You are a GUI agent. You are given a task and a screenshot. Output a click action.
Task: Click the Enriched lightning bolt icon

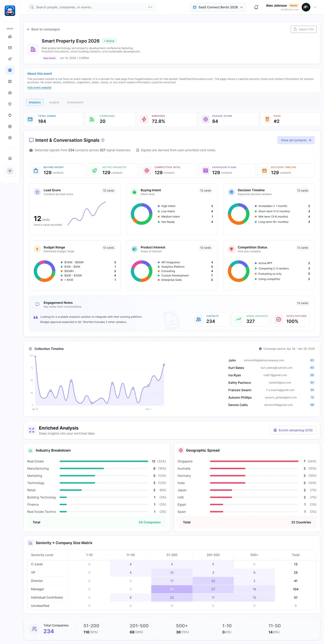tap(144, 119)
